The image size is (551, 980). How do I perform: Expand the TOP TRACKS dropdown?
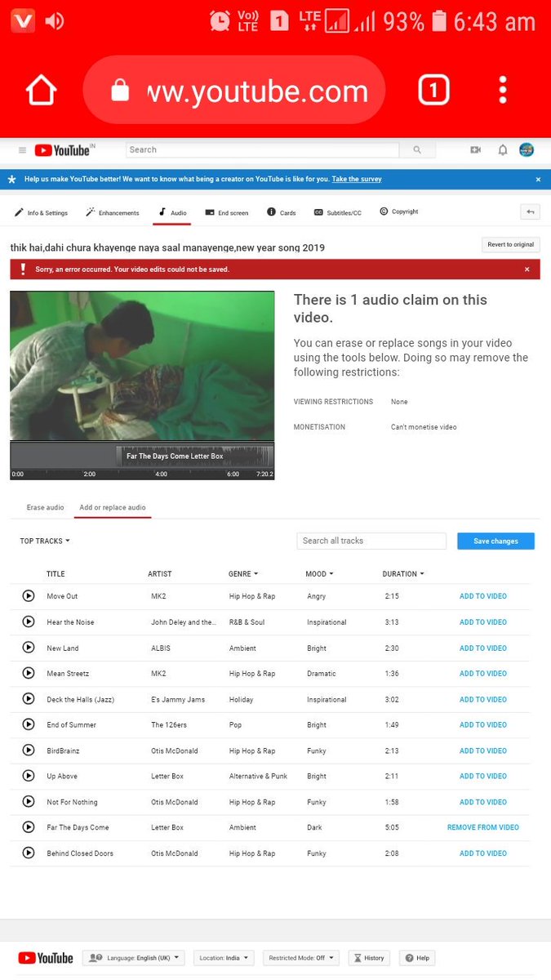coord(45,541)
